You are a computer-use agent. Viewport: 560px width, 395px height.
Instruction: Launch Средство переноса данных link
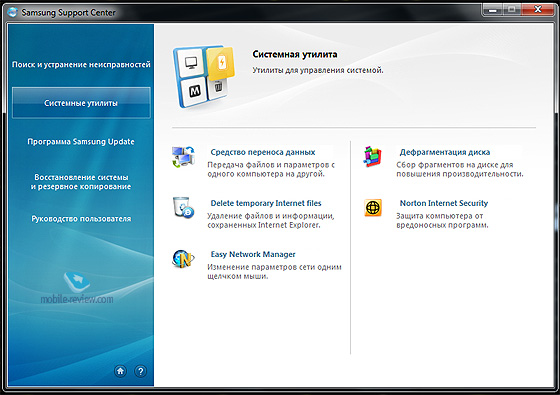tap(263, 152)
